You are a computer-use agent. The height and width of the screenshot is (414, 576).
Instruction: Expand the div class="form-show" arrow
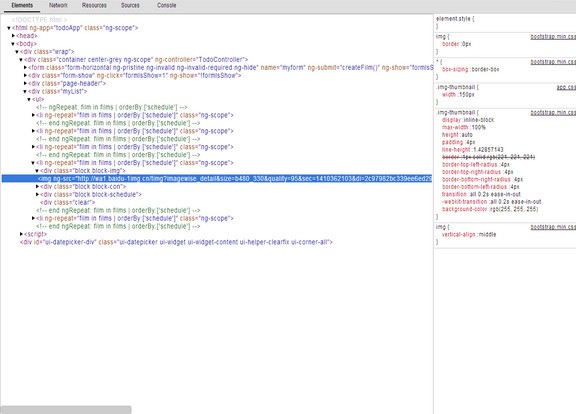pos(25,76)
